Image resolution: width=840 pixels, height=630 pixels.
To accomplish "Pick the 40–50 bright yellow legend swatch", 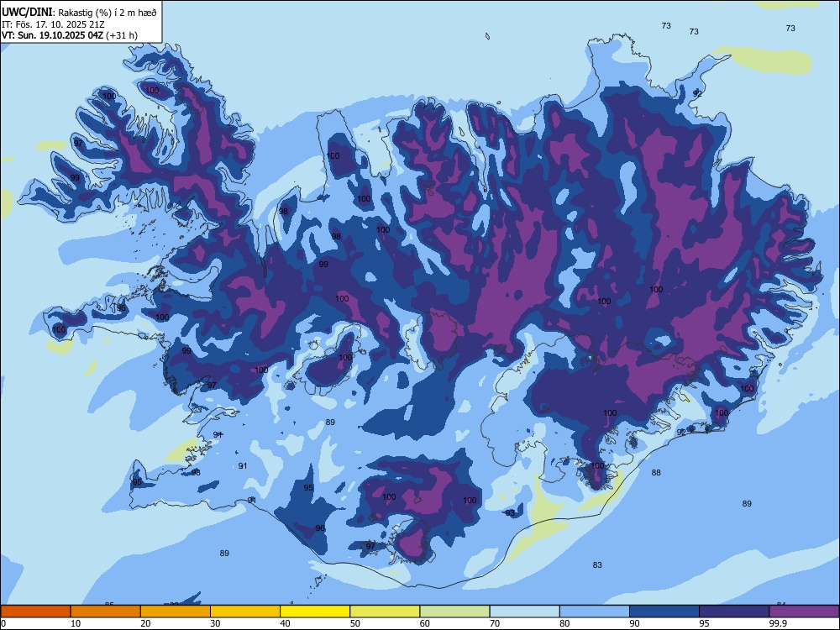I will 315,612.
